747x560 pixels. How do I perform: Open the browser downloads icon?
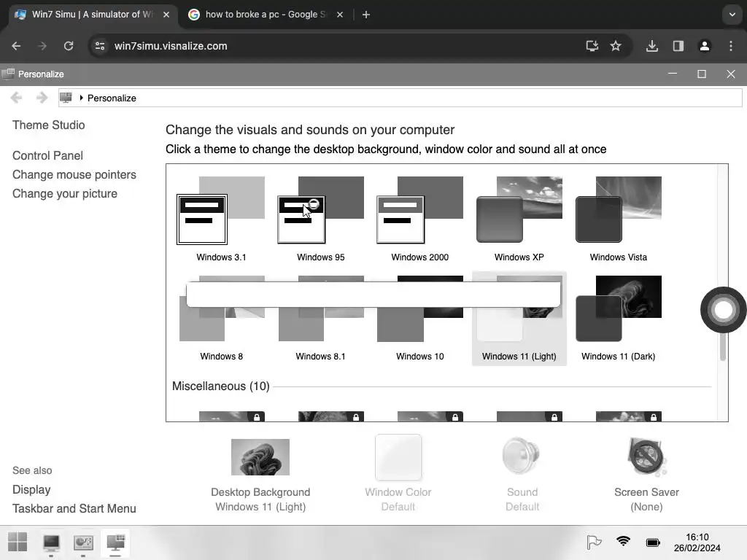click(x=652, y=46)
